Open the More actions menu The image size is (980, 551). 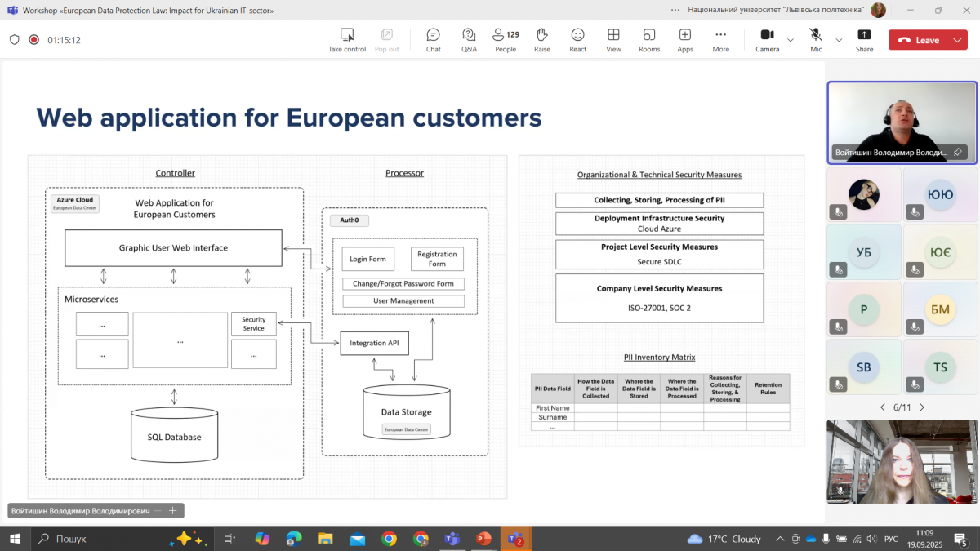(x=720, y=40)
